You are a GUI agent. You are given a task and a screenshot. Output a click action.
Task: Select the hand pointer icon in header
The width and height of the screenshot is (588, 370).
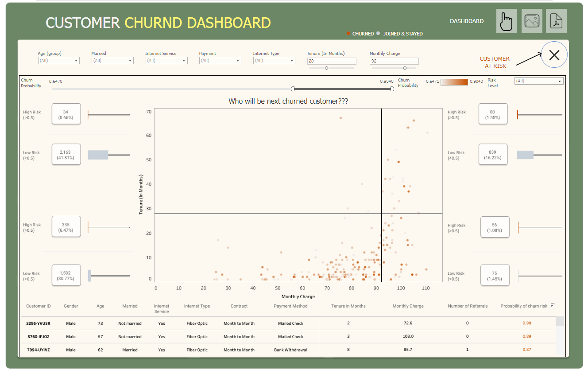pyautogui.click(x=506, y=21)
